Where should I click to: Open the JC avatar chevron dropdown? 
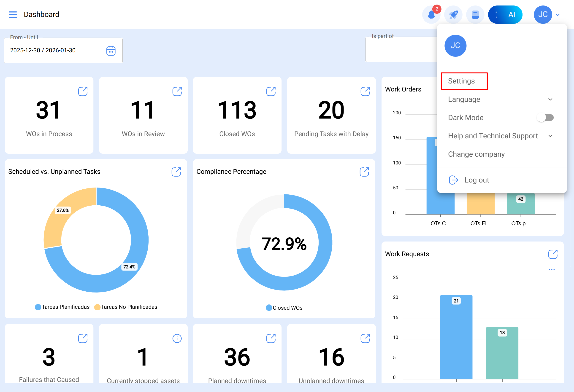(558, 15)
